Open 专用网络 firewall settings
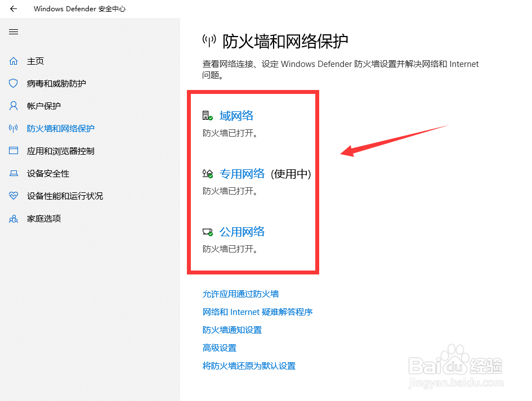This screenshot has height=401, width=532. pos(242,174)
